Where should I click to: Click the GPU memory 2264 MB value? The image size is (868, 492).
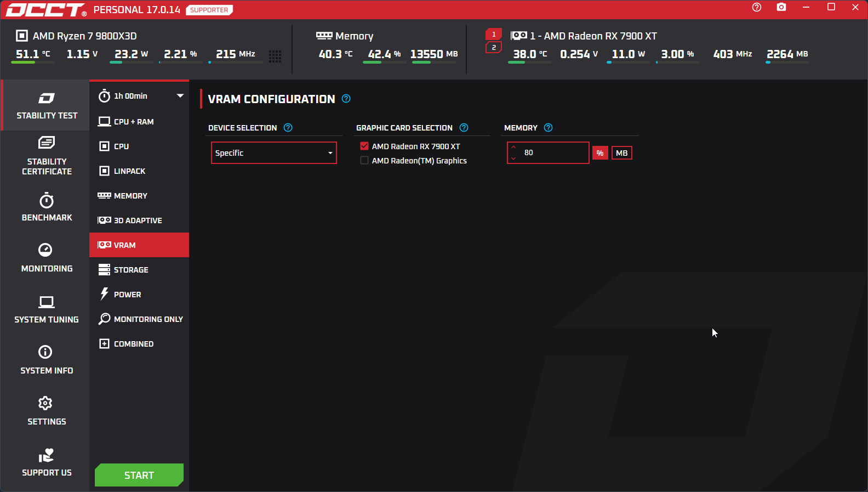[787, 54]
